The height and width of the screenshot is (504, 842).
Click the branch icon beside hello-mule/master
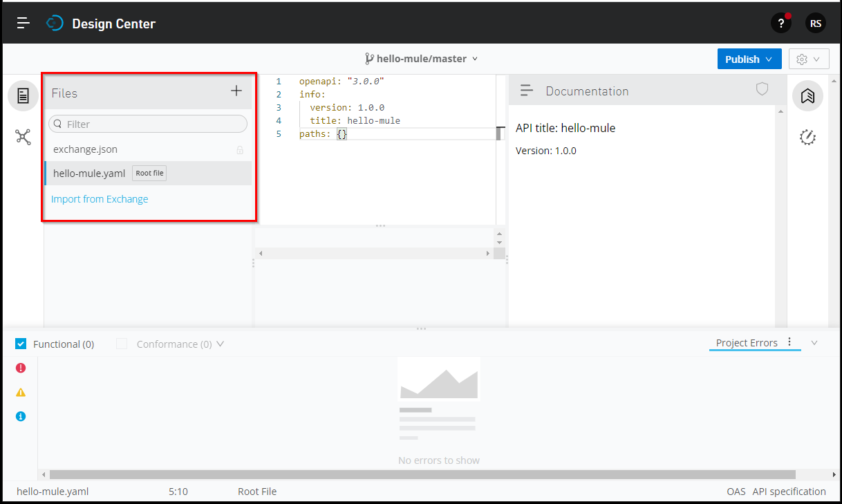(x=371, y=58)
